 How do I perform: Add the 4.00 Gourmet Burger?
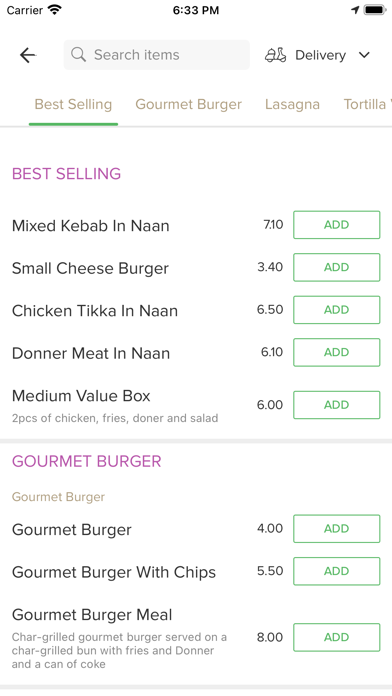pos(337,529)
